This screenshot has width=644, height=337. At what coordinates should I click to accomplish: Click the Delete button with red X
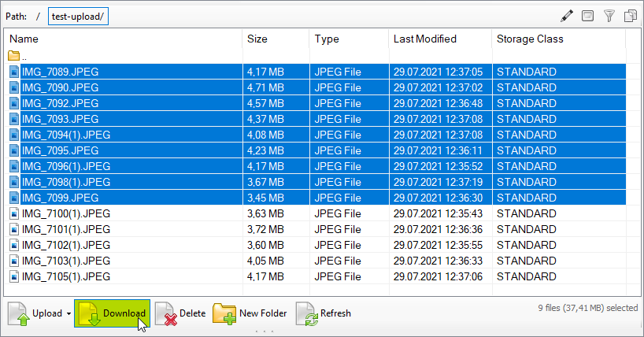(180, 313)
